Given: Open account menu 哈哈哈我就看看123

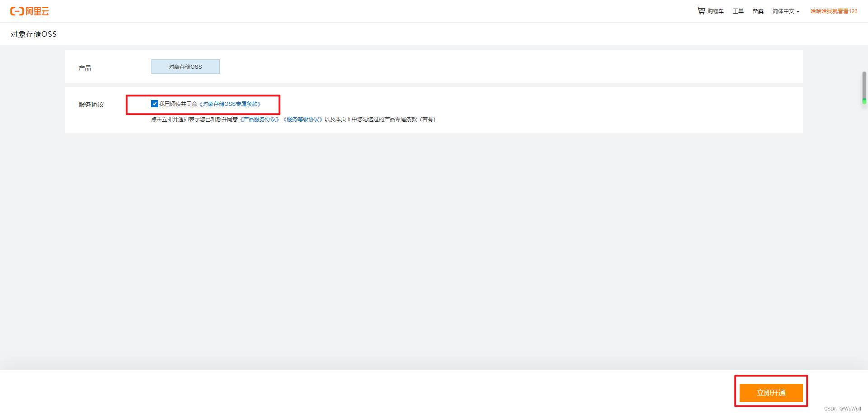Looking at the screenshot, I should 834,11.
